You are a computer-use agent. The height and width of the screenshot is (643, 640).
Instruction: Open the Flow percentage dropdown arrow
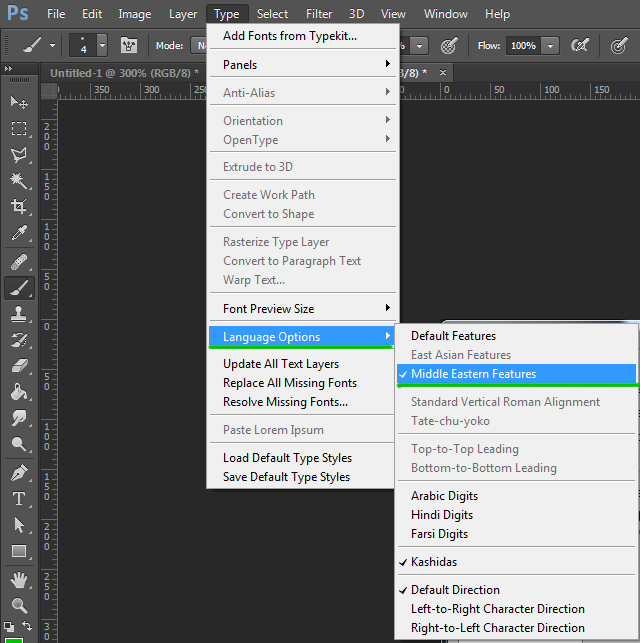pyautogui.click(x=550, y=46)
